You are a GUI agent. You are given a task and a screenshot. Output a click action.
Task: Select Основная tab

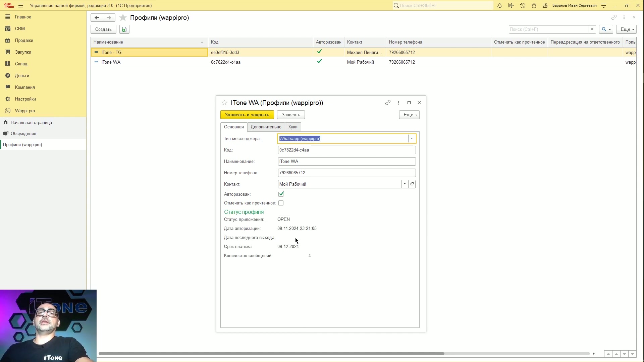234,127
